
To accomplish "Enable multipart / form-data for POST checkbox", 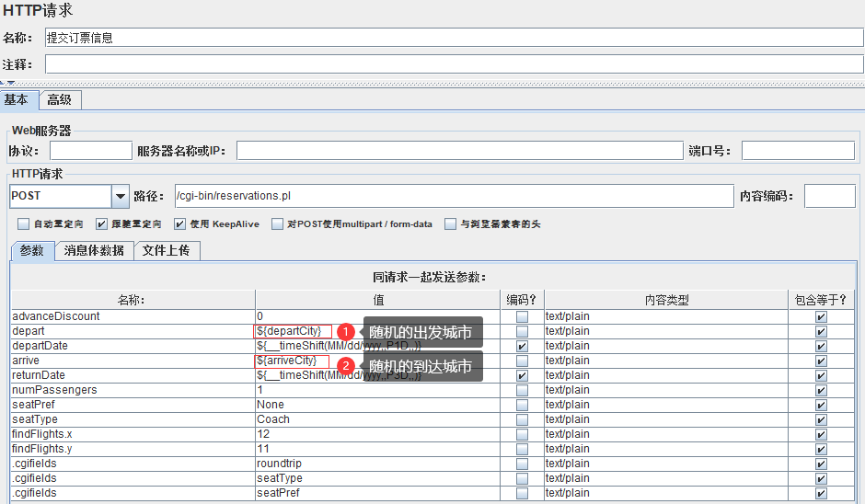I will tap(278, 223).
